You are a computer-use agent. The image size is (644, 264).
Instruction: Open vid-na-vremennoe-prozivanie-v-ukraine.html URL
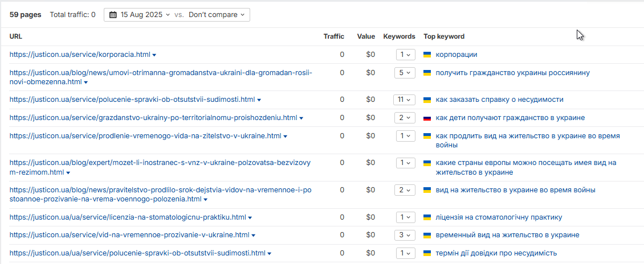tap(129, 235)
